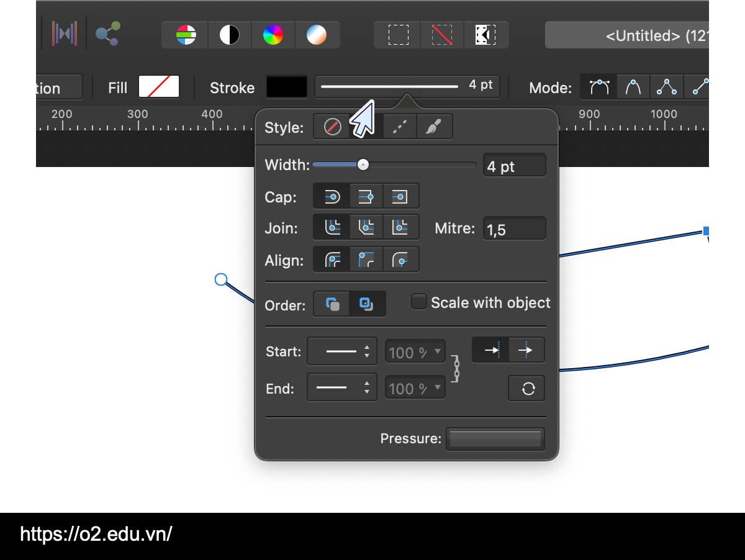Place arrowhead within the line end
Screen dimensions: 745x560
click(x=491, y=350)
